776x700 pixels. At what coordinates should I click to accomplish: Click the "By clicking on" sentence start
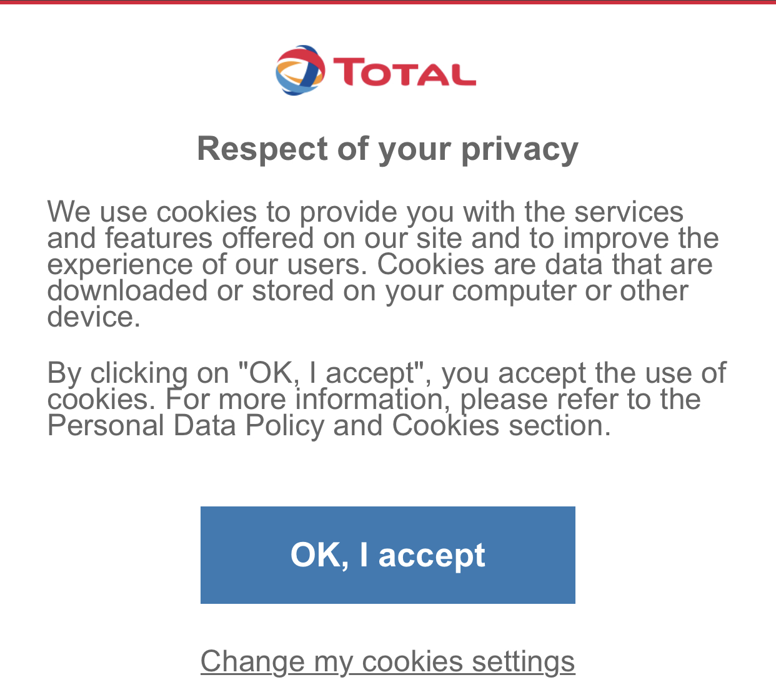[137, 373]
